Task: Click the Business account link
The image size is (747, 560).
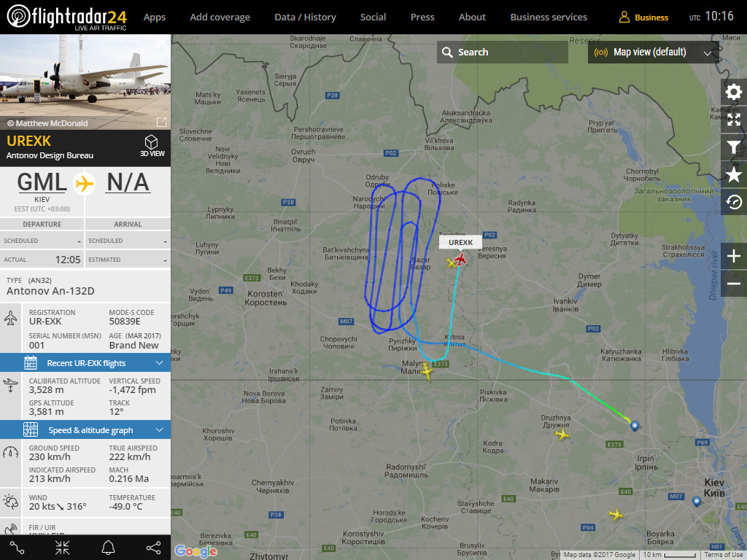Action: (643, 17)
